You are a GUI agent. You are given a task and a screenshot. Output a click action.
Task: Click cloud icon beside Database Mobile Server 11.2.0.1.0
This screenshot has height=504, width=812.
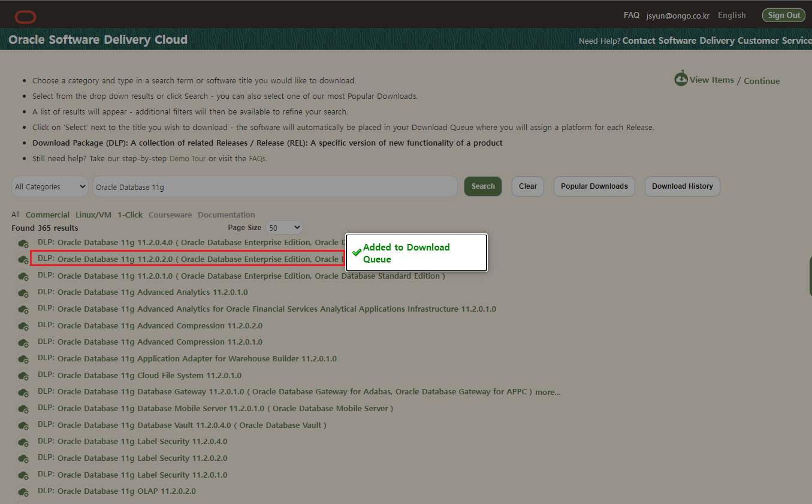tap(23, 409)
